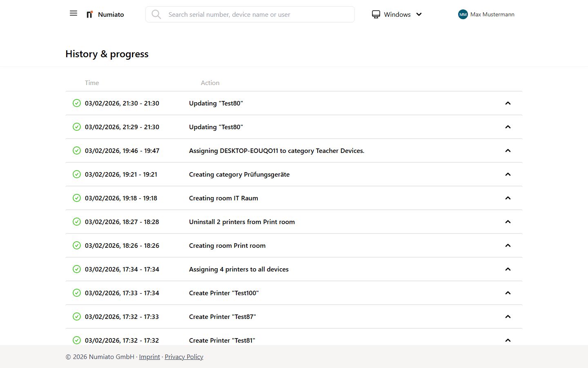Collapse "Uninstall 2 printers from Print room" details
The width and height of the screenshot is (588, 368).
(508, 222)
